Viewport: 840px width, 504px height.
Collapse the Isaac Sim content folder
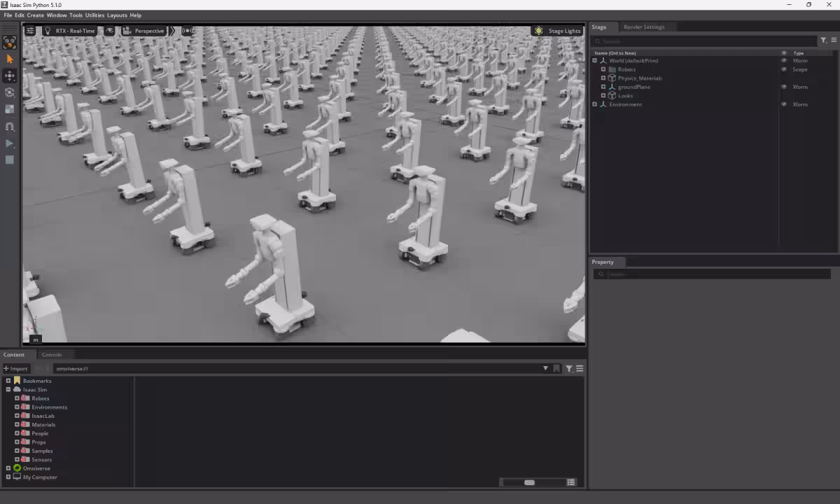pyautogui.click(x=8, y=390)
